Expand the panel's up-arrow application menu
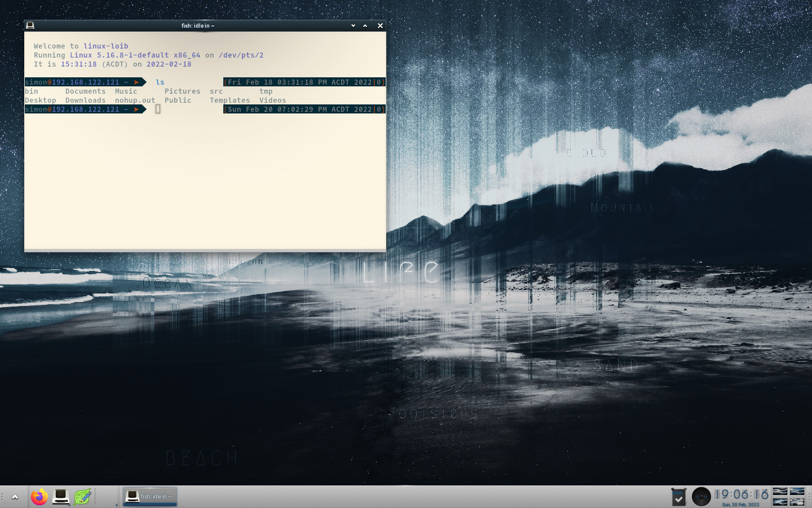Screen dimensions: 812x508 (15, 497)
